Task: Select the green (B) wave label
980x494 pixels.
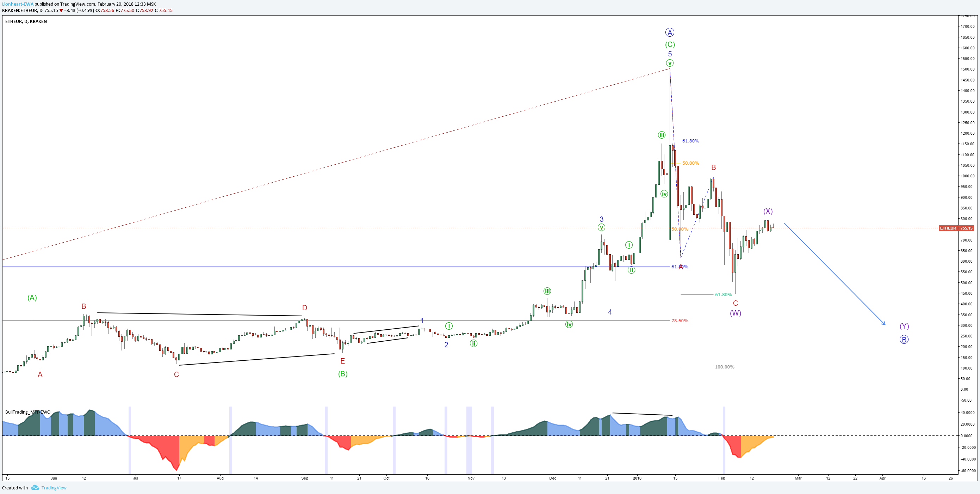Action: point(343,374)
